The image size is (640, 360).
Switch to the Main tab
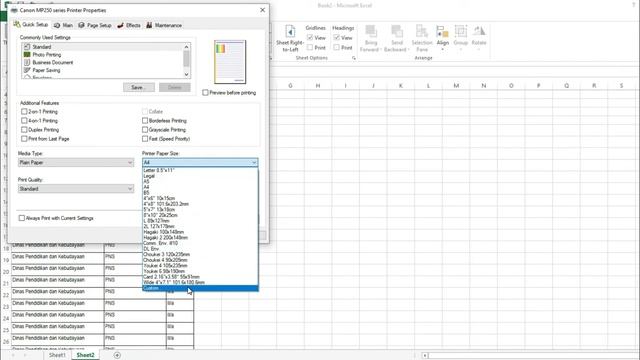click(x=63, y=25)
